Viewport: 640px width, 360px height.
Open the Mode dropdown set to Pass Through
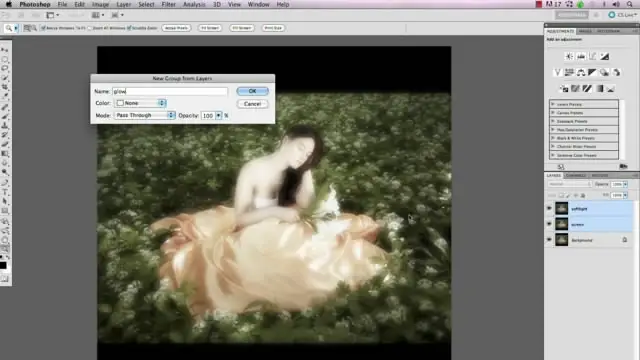click(144, 115)
